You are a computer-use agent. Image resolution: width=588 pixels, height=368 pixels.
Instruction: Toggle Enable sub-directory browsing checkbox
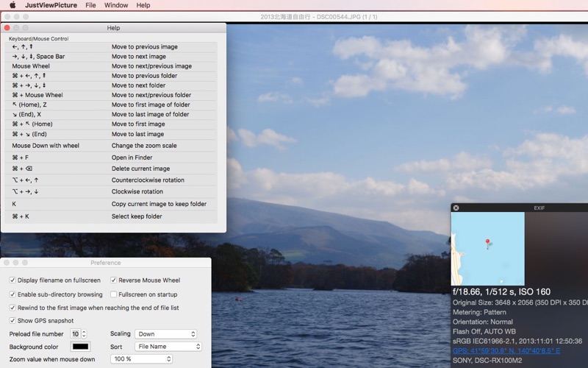pos(12,294)
